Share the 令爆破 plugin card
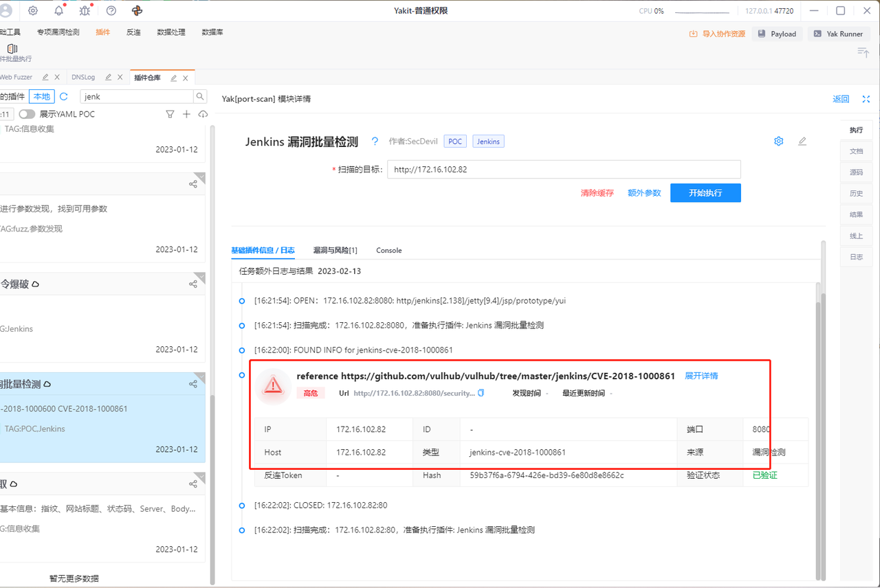Image resolution: width=880 pixels, height=588 pixels. (193, 284)
